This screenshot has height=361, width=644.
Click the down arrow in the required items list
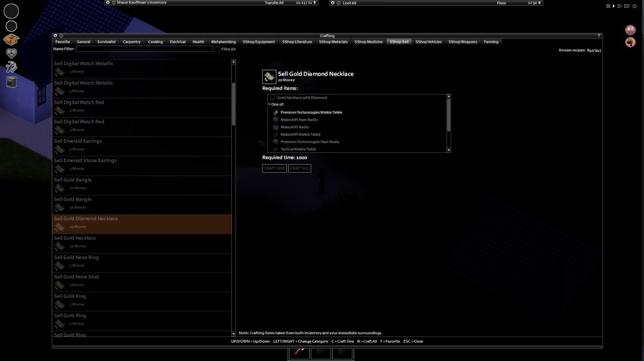pyautogui.click(x=449, y=150)
